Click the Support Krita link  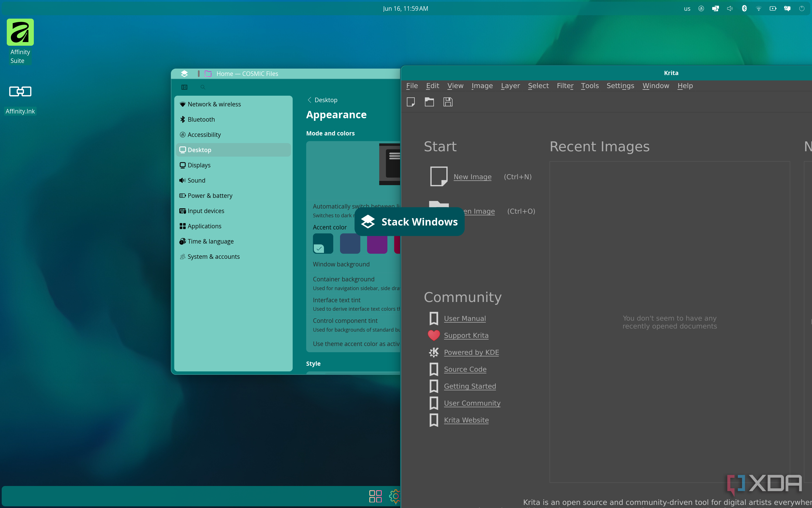[466, 335]
